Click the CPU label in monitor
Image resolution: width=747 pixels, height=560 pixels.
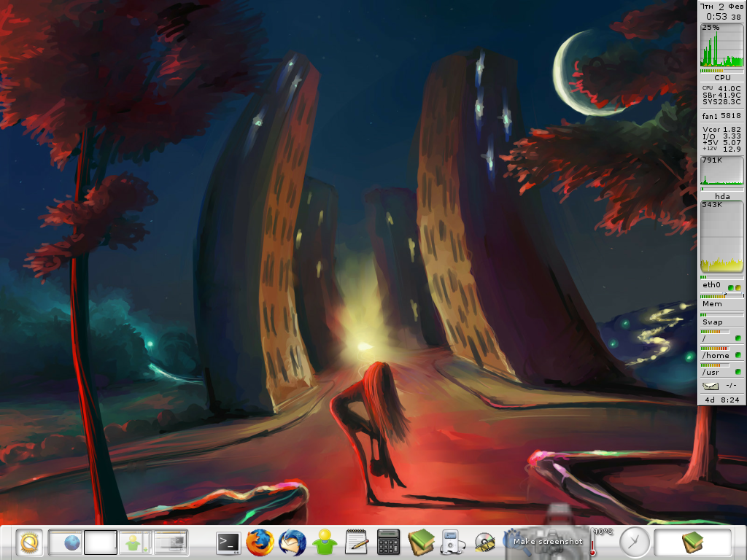click(x=721, y=77)
